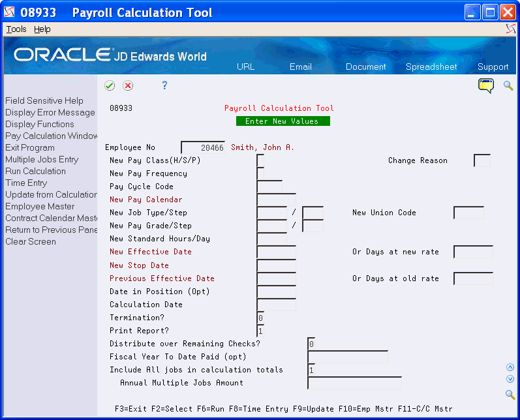Image resolution: width=520 pixels, height=420 pixels.
Task: Click the Email link in banner
Action: pyautogui.click(x=301, y=67)
